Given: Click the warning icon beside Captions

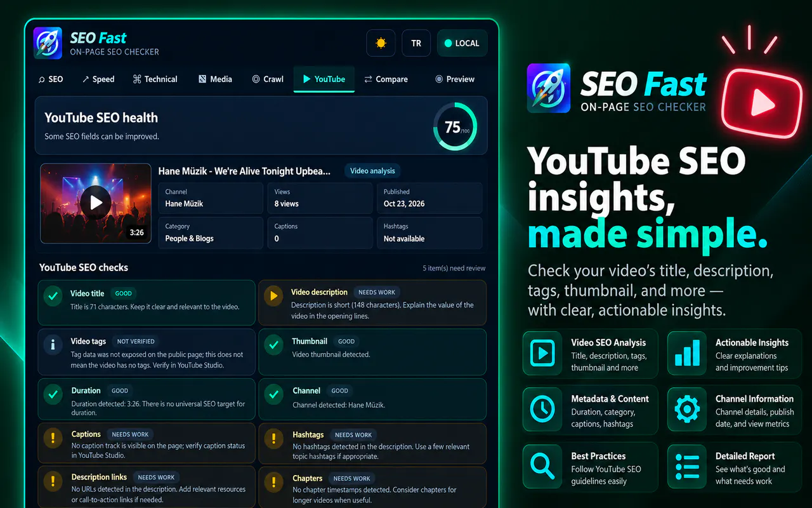Looking at the screenshot, I should tap(52, 438).
